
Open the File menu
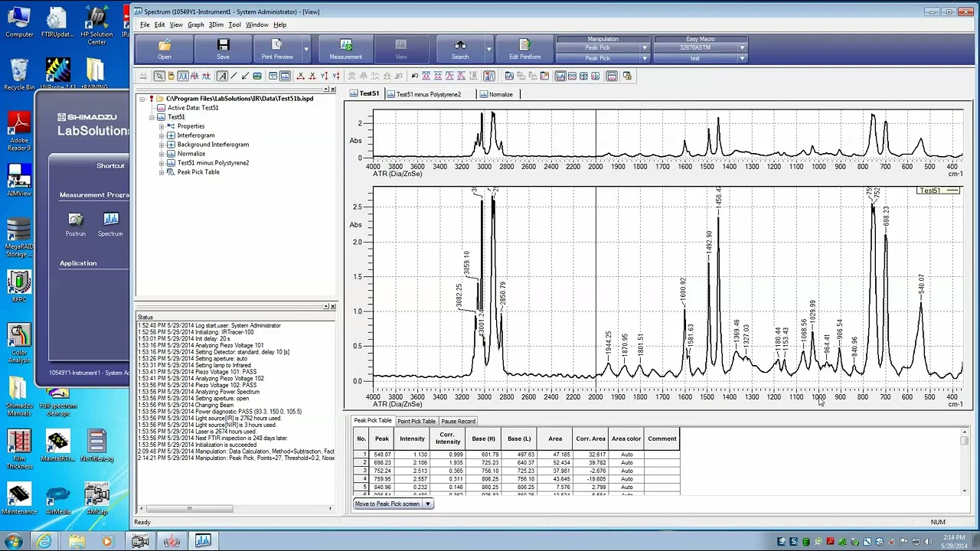coord(145,24)
